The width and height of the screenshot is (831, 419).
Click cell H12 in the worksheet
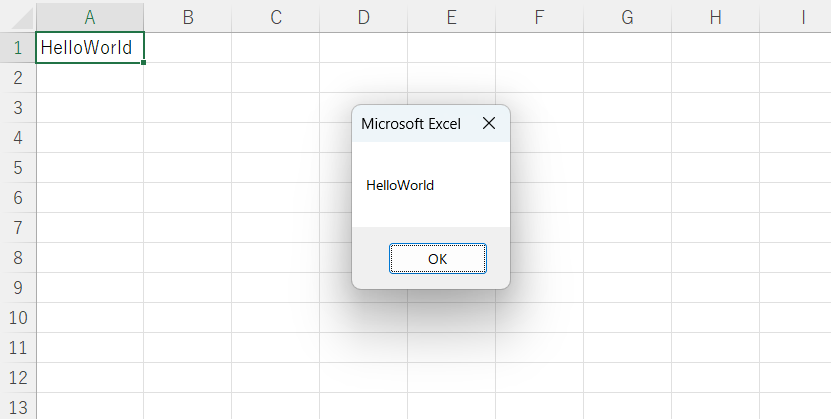715,377
